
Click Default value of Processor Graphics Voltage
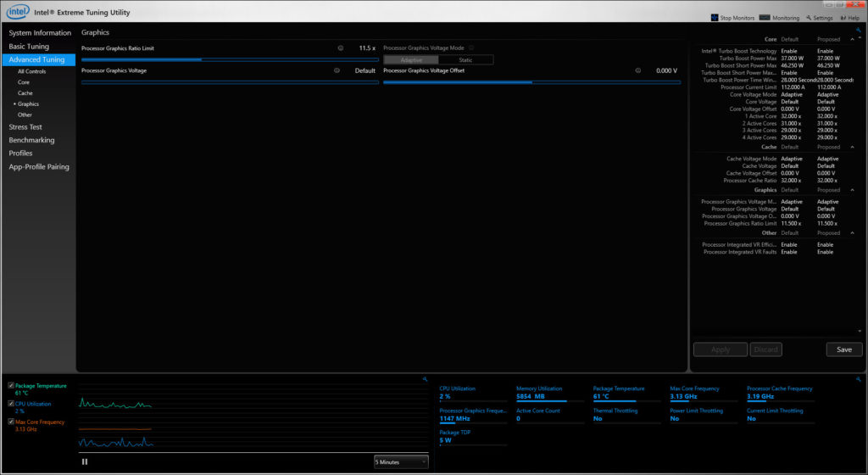(x=364, y=70)
